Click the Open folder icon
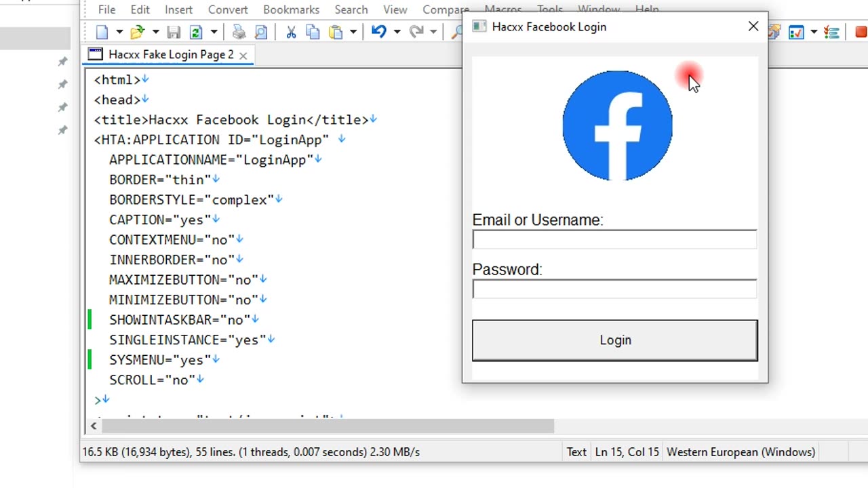The image size is (868, 488). tap(138, 32)
